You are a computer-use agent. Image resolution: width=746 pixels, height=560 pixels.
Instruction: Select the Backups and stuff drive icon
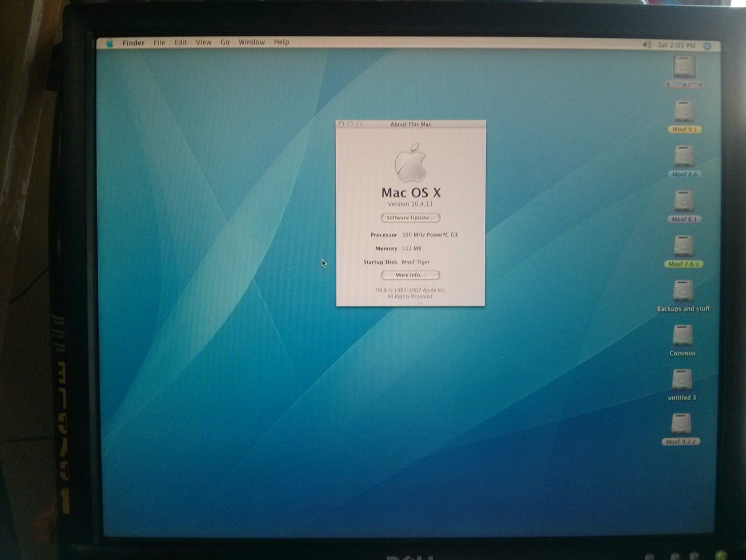coord(683,290)
